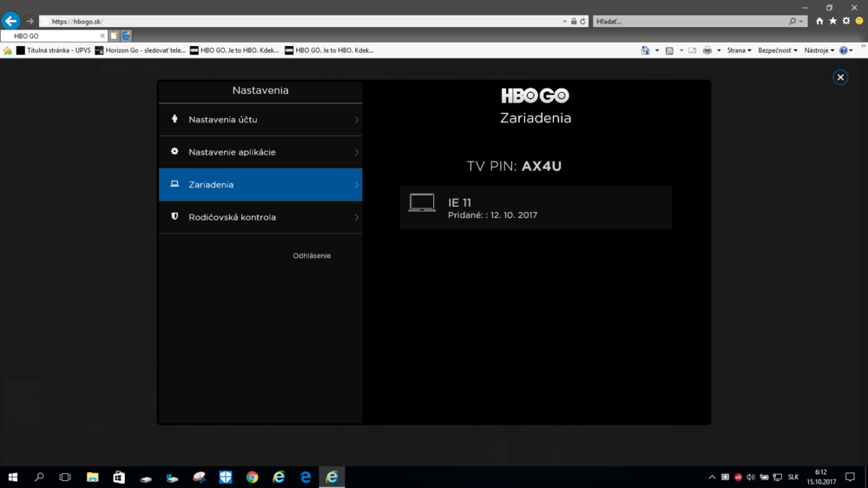Viewport: 868px width, 488px height.
Task: Go back with the browser back button
Action: pos(10,21)
